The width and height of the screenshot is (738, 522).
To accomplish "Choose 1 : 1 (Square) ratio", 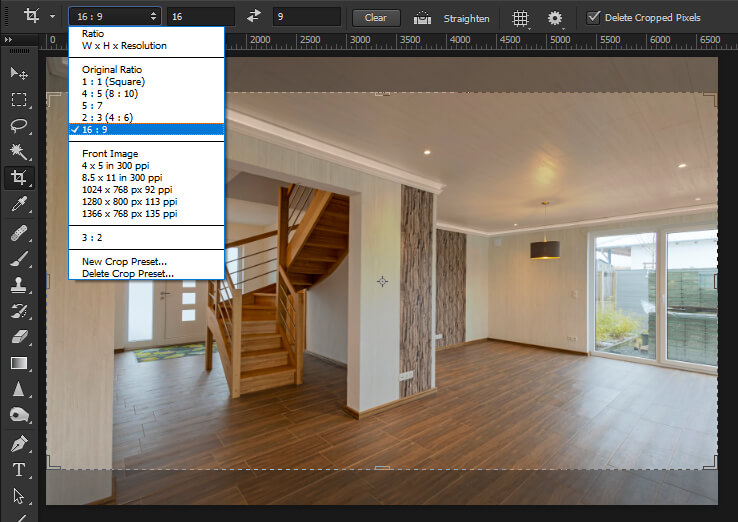I will (113, 81).
